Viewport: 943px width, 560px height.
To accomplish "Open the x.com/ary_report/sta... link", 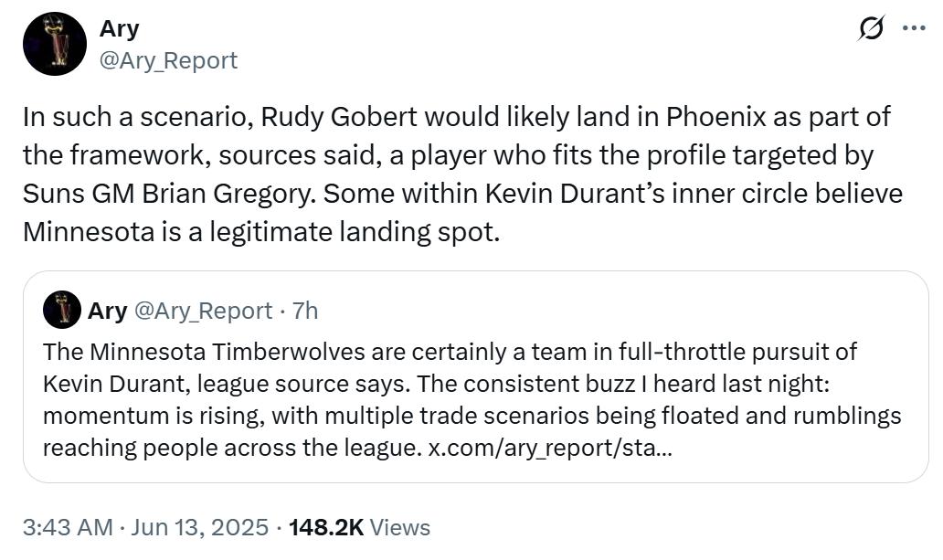I will click(550, 449).
